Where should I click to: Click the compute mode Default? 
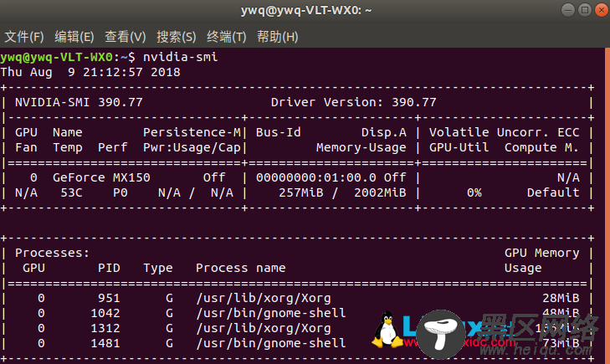click(x=553, y=192)
